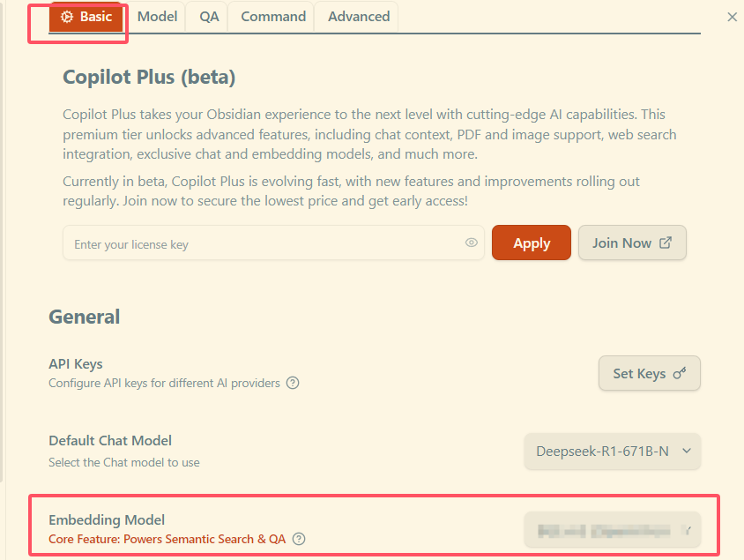Viewport: 744px width, 560px height.
Task: Click 'Select the Chat model to use' text
Action: click(x=123, y=463)
